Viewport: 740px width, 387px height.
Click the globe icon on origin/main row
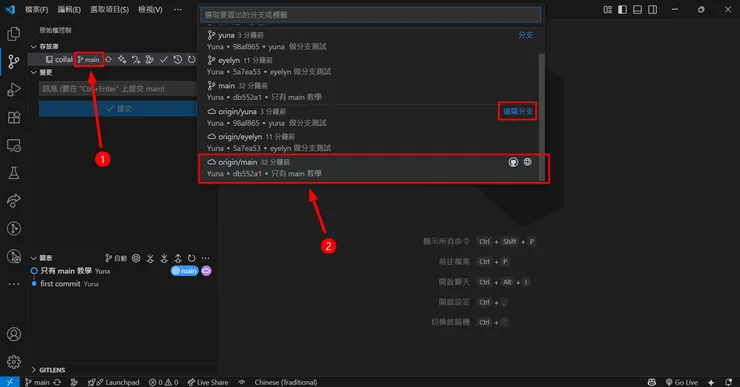(x=528, y=162)
